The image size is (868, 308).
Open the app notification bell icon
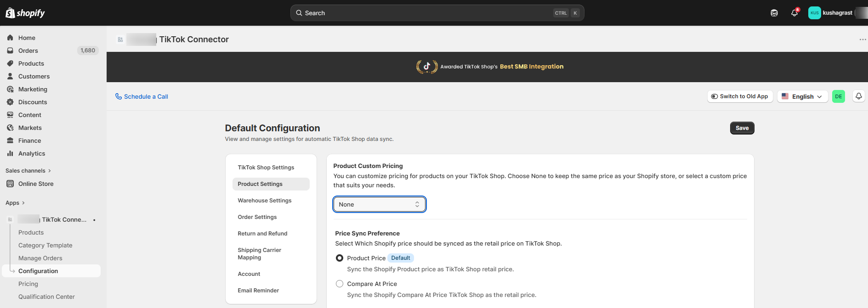click(858, 96)
